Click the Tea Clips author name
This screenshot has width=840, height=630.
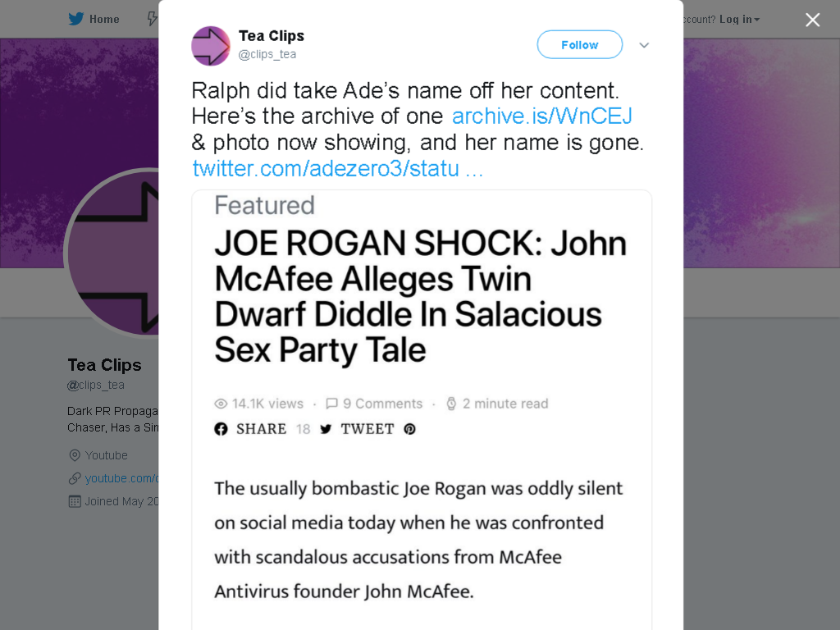(x=272, y=36)
